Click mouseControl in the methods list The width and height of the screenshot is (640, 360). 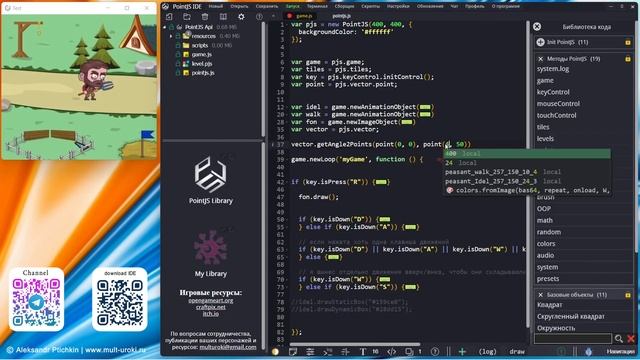pyautogui.click(x=558, y=104)
